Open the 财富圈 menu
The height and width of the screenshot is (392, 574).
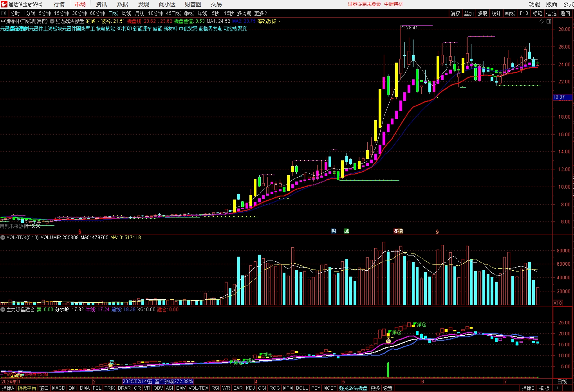click(x=193, y=4)
